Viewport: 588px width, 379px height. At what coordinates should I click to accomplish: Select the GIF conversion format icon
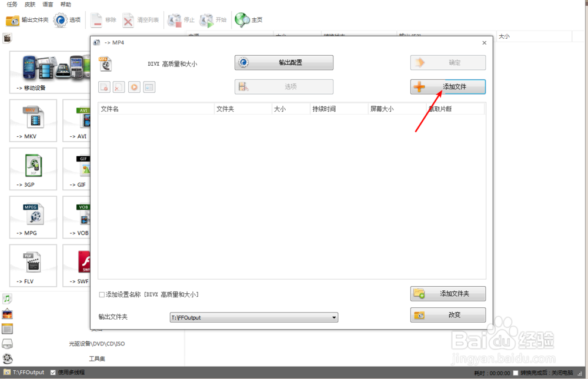point(82,169)
